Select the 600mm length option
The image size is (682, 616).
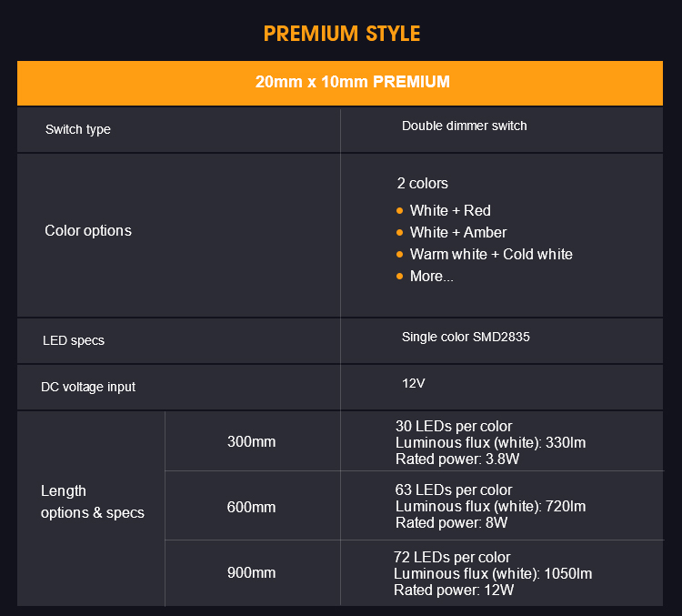point(251,507)
